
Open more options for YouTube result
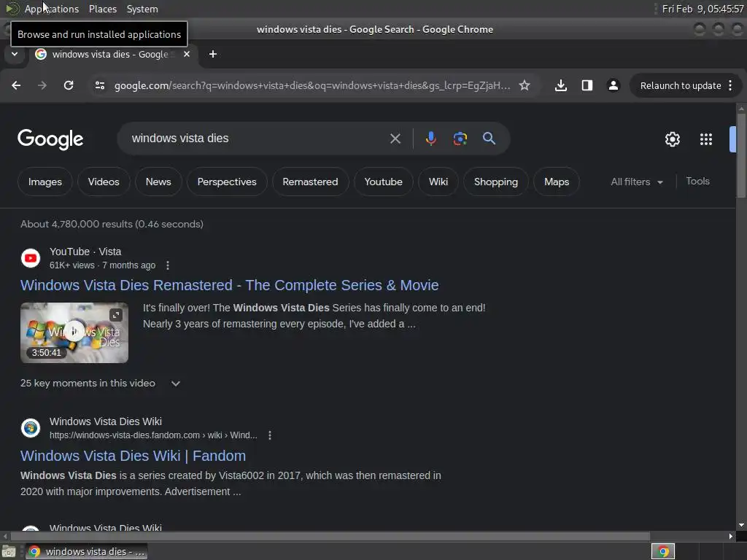168,265
